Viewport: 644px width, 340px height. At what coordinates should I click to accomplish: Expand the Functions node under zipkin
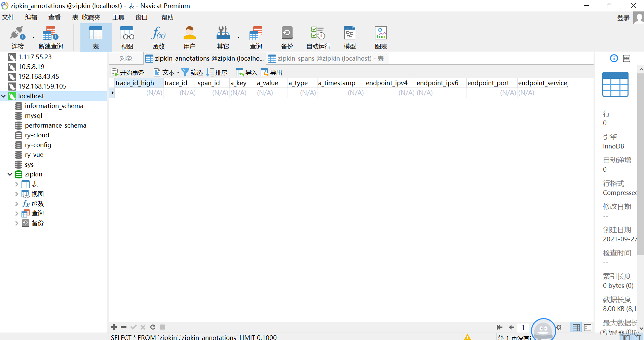tap(16, 204)
